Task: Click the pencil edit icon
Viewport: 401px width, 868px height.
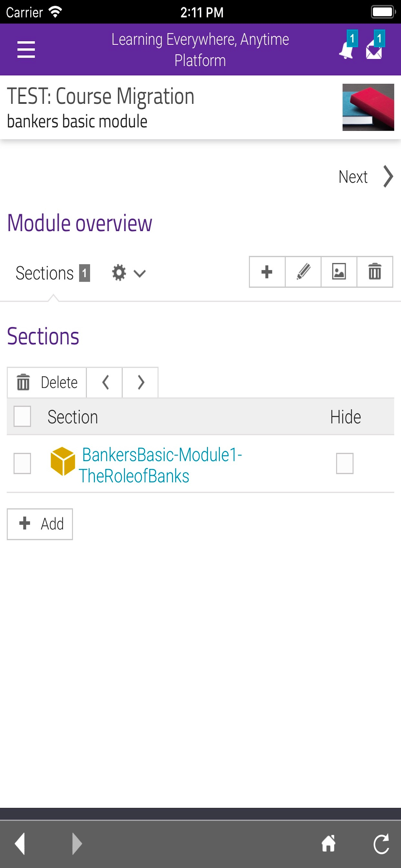Action: click(x=303, y=272)
